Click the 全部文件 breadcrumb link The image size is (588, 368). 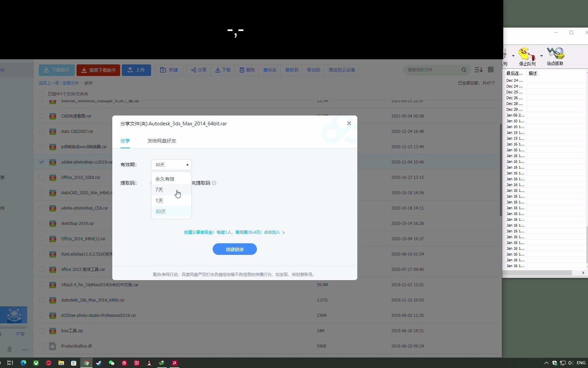(70, 83)
